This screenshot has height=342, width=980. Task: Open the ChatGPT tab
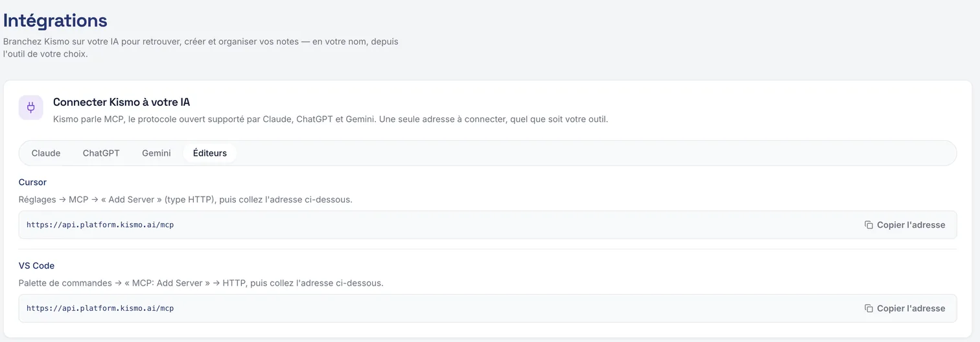(101, 153)
